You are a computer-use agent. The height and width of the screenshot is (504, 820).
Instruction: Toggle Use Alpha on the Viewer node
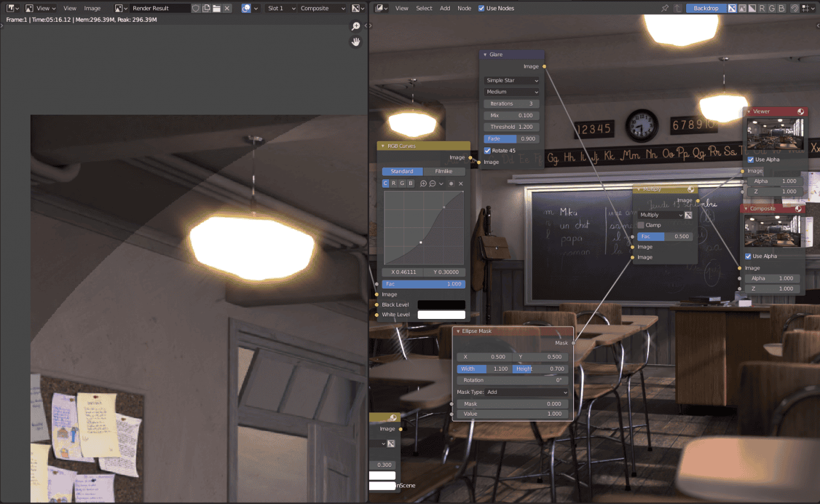[750, 159]
